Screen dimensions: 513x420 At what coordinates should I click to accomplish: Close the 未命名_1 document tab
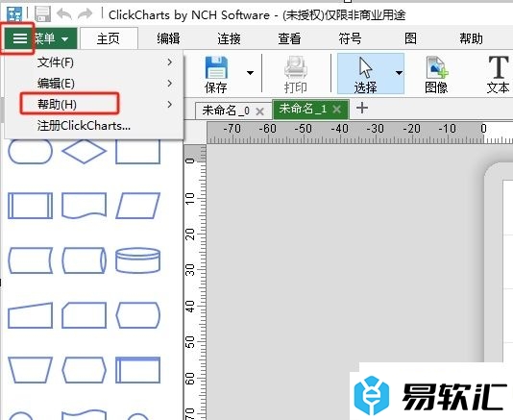point(337,109)
